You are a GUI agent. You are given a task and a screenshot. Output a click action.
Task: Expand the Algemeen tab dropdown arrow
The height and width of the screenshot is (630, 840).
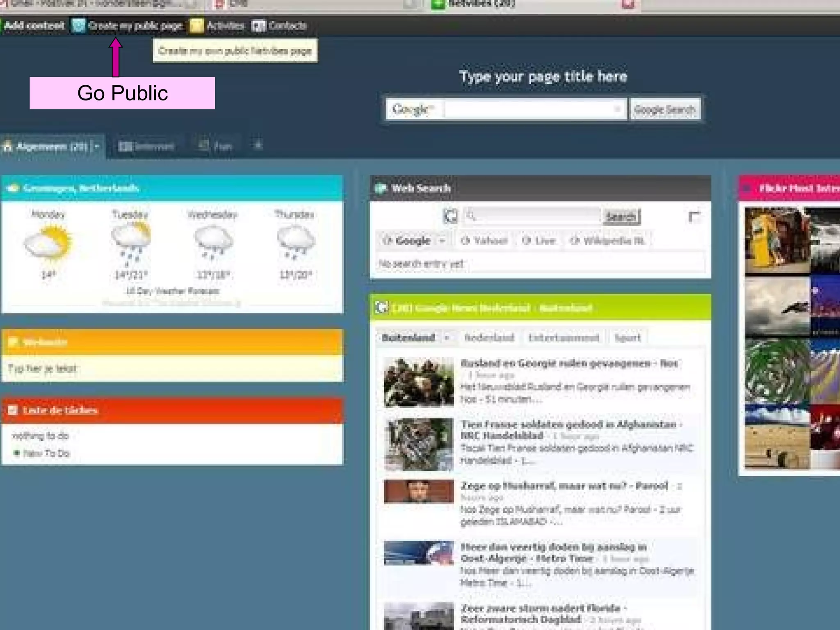pos(97,146)
